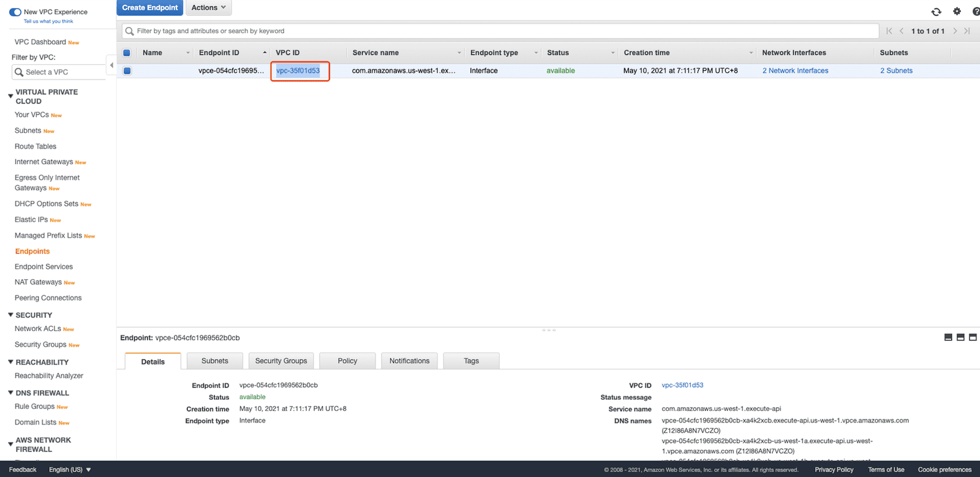Viewport: 980px width, 477px height.
Task: Set details pane to split layout
Action: (x=960, y=337)
